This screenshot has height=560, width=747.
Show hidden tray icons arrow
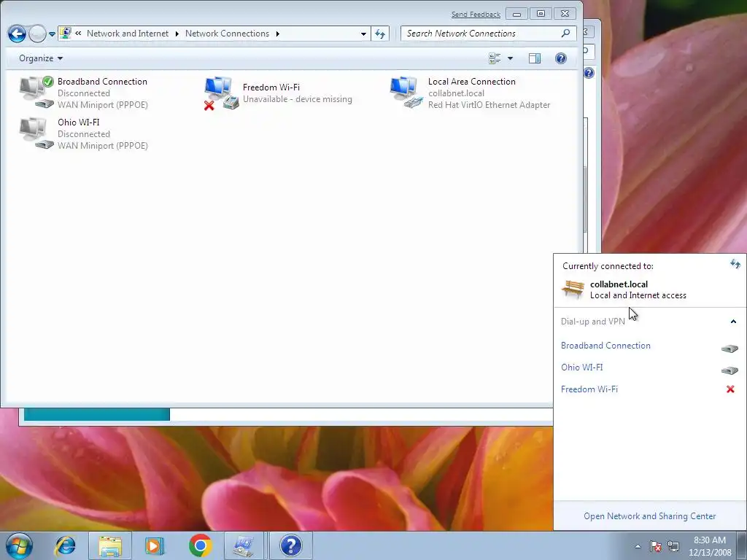(x=638, y=546)
